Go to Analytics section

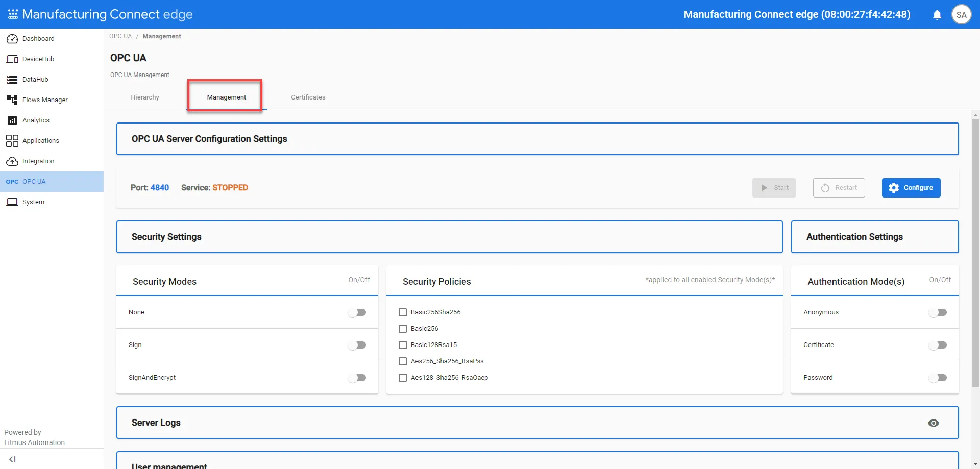[x=52, y=120]
